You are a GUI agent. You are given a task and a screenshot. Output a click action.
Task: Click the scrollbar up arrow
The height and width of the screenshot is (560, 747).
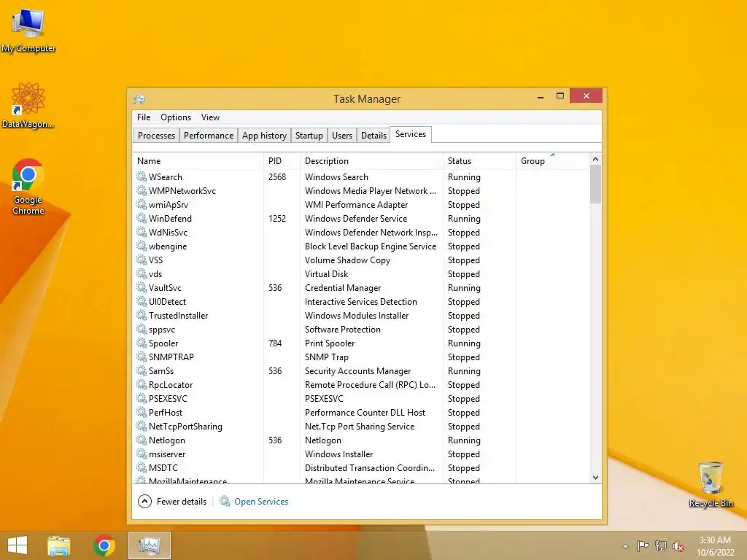(x=595, y=159)
